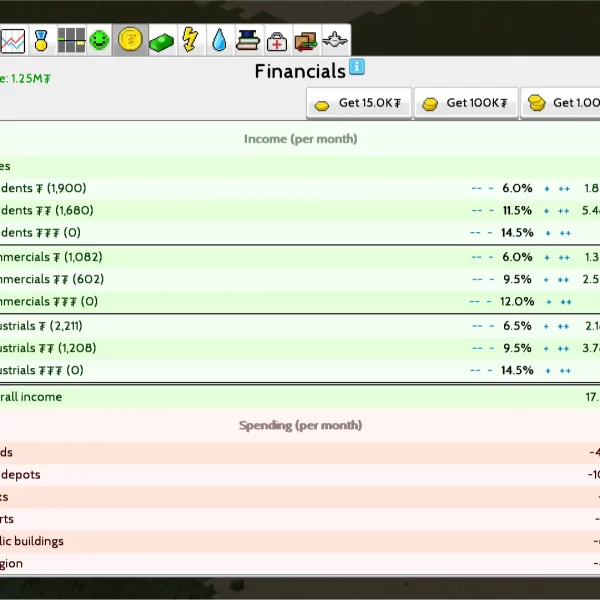Open the statistics line graph tab
This screenshot has width=600, height=600.
(x=13, y=41)
